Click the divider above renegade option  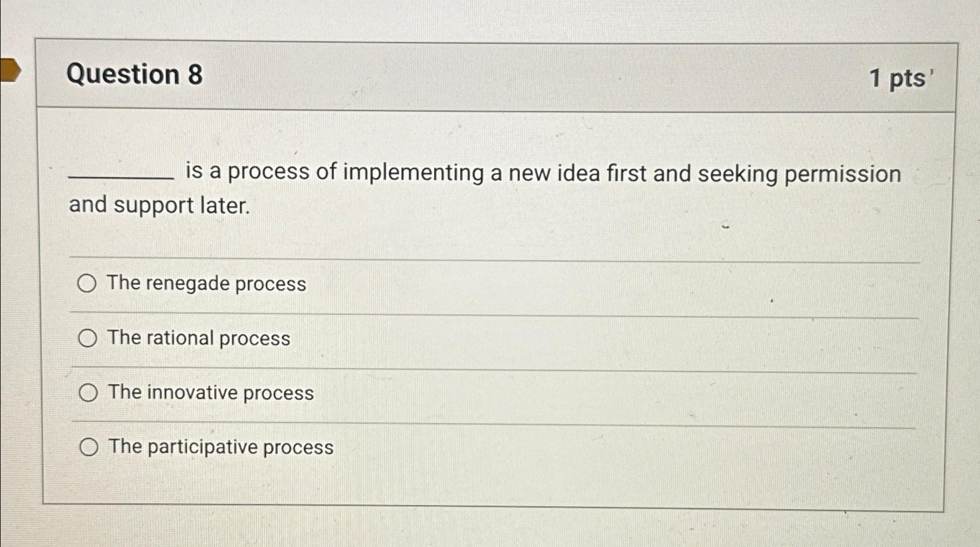tap(494, 257)
